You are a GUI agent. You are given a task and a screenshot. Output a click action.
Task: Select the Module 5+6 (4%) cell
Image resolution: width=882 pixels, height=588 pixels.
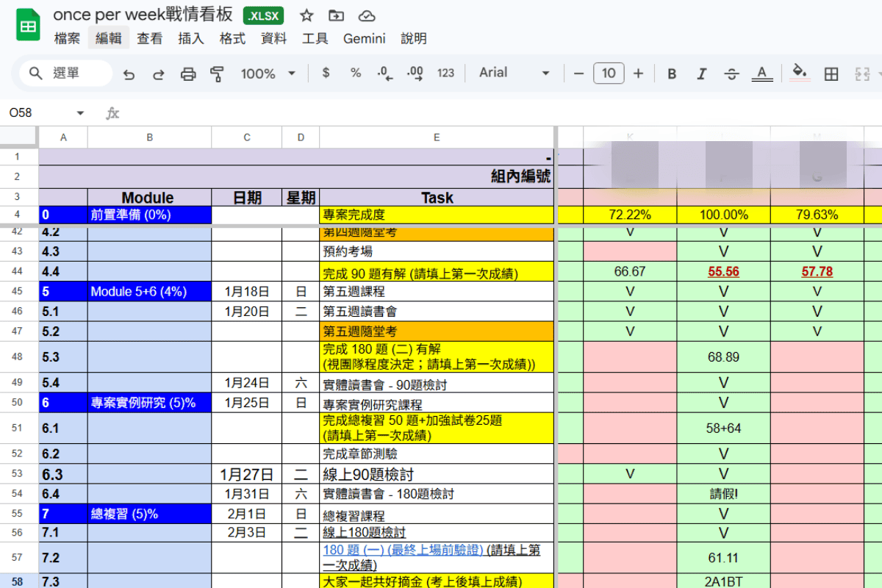[x=149, y=292]
